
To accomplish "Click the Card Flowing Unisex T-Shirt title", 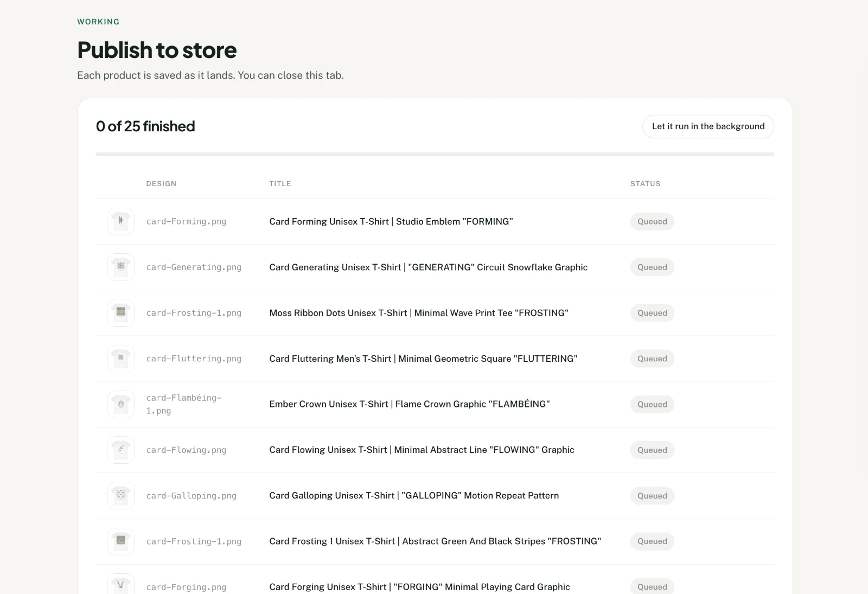I will click(422, 450).
